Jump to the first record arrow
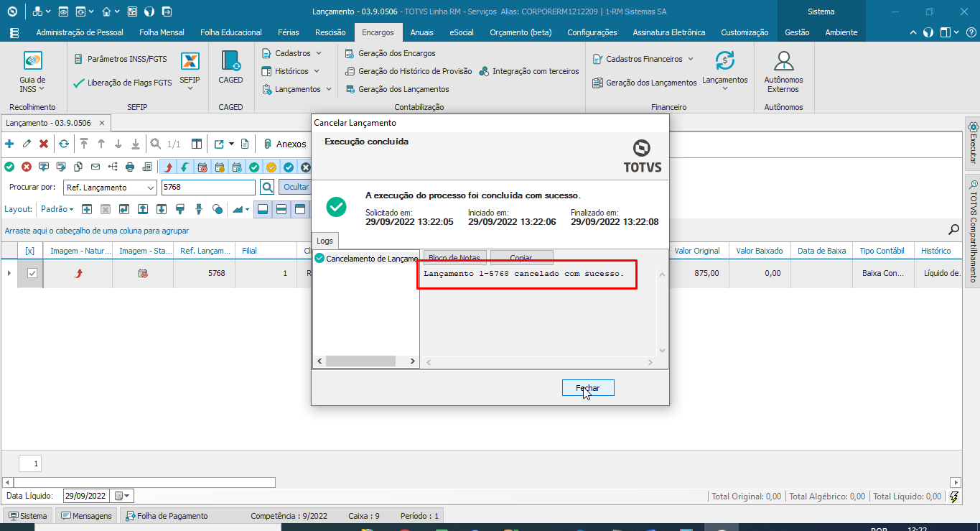The height and width of the screenshot is (531, 980). [84, 144]
